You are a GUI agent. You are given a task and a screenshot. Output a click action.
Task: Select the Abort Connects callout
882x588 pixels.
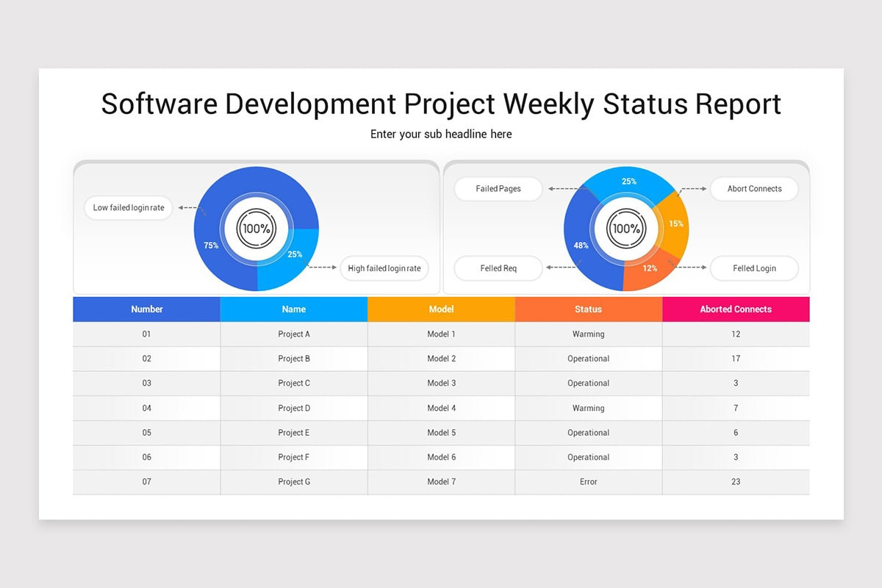[754, 189]
